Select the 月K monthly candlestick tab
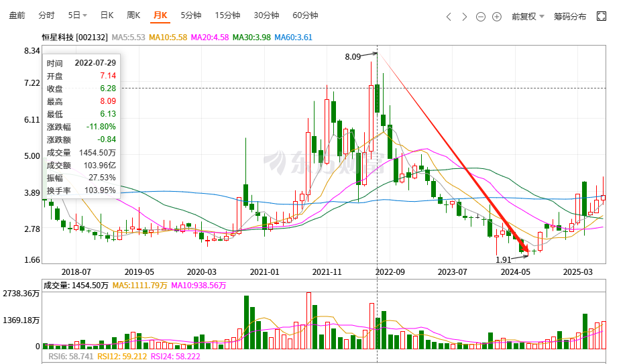Image resolution: width=627 pixels, height=364 pixels. (x=160, y=15)
